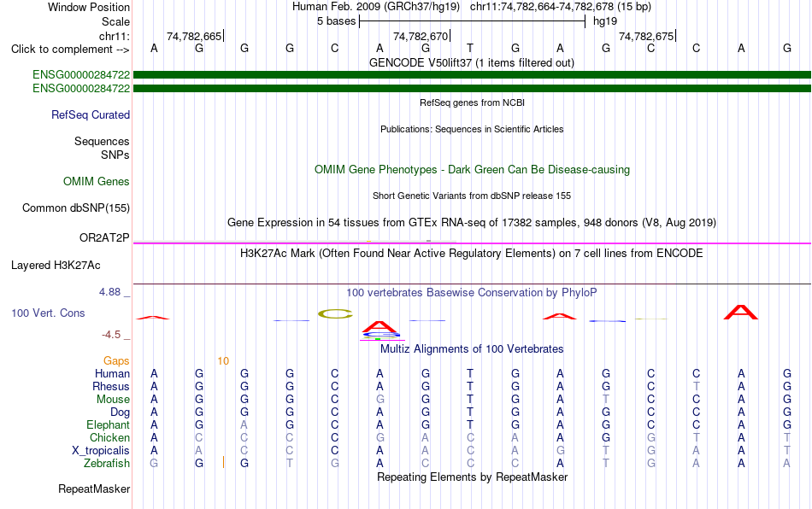This screenshot has height=509, width=812.
Task: Click the GENCODE V50lift37 track title
Action: (472, 62)
